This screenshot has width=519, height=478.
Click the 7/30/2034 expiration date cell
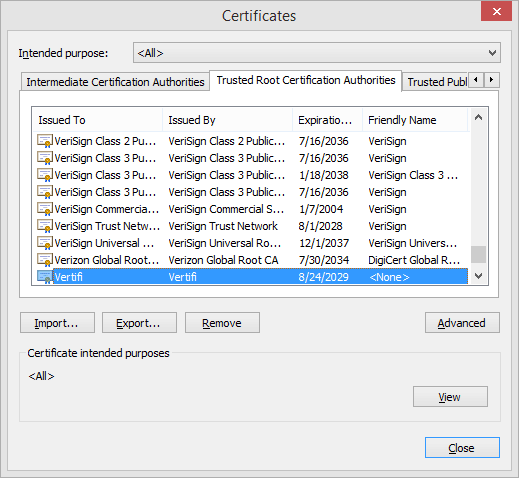click(x=324, y=260)
